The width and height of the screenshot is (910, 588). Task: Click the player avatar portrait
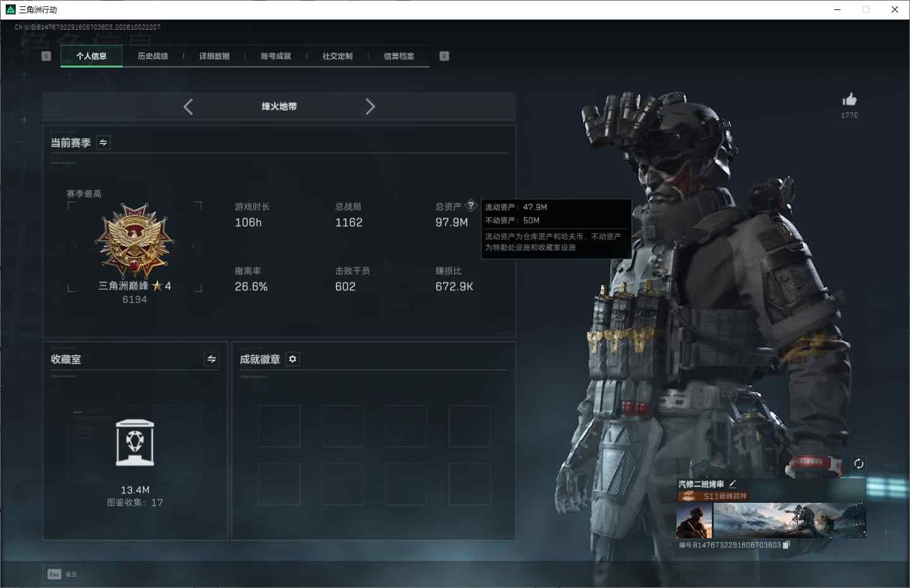(x=694, y=520)
